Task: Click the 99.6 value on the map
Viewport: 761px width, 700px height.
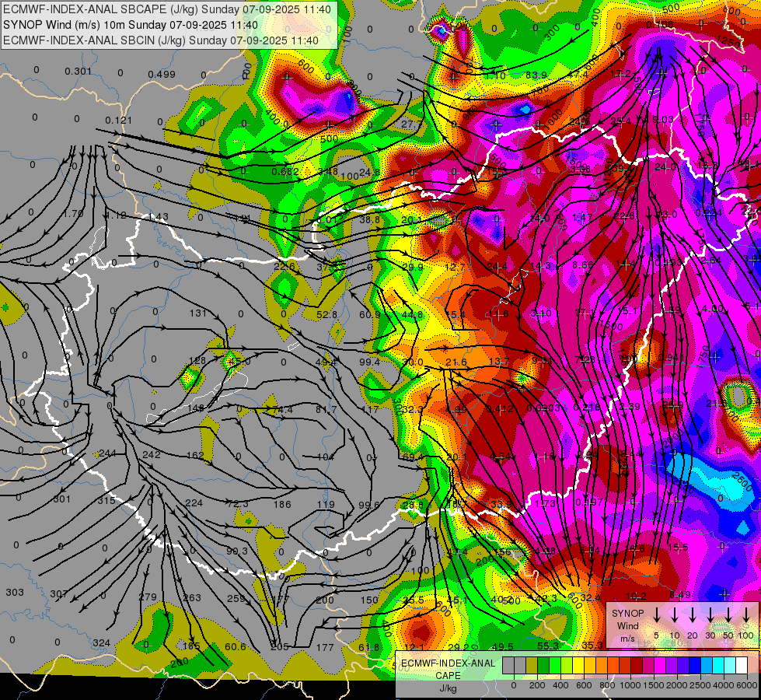Action: click(x=369, y=506)
